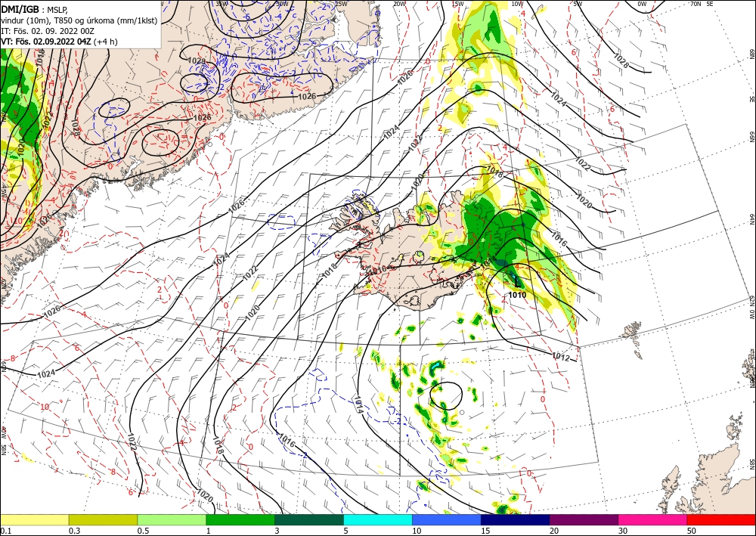Click the "25W" longitude label
This screenshot has height=536, width=756.
coord(341,4)
